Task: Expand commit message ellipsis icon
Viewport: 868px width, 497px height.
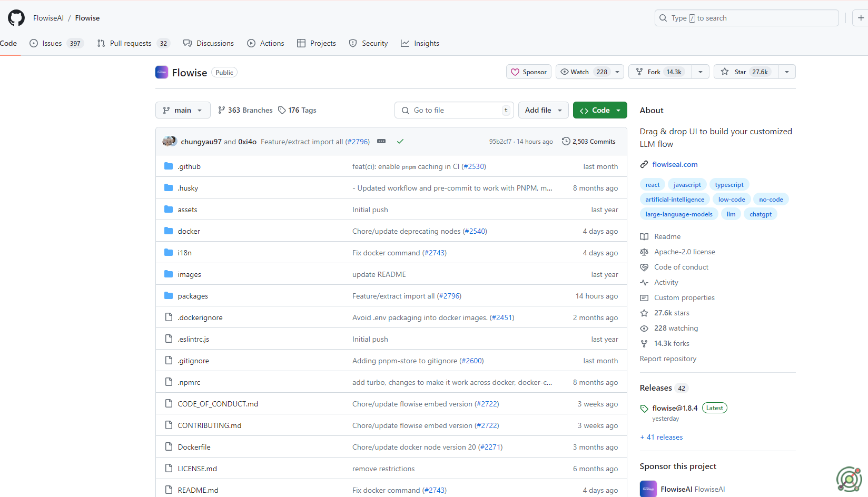Action: click(x=381, y=141)
